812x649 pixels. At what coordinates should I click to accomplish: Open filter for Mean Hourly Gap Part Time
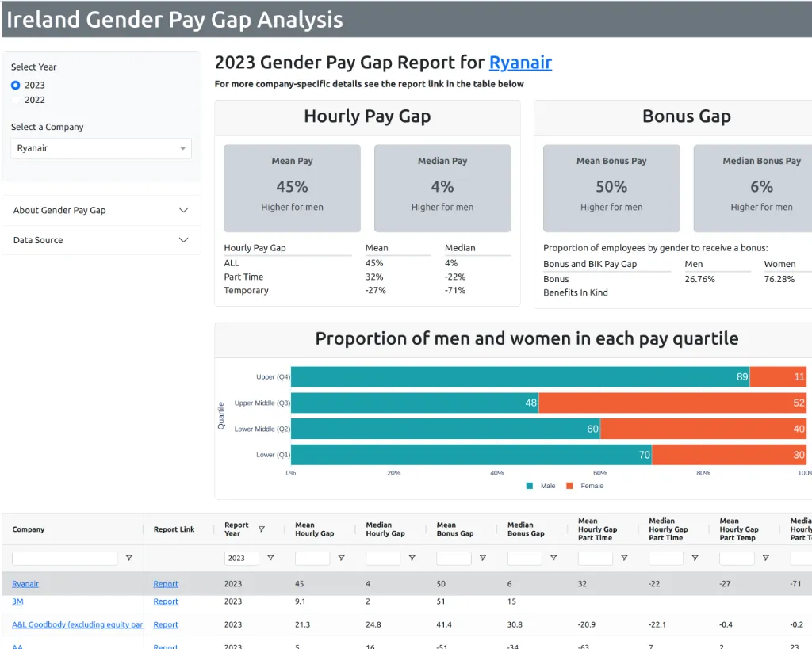coord(624,559)
